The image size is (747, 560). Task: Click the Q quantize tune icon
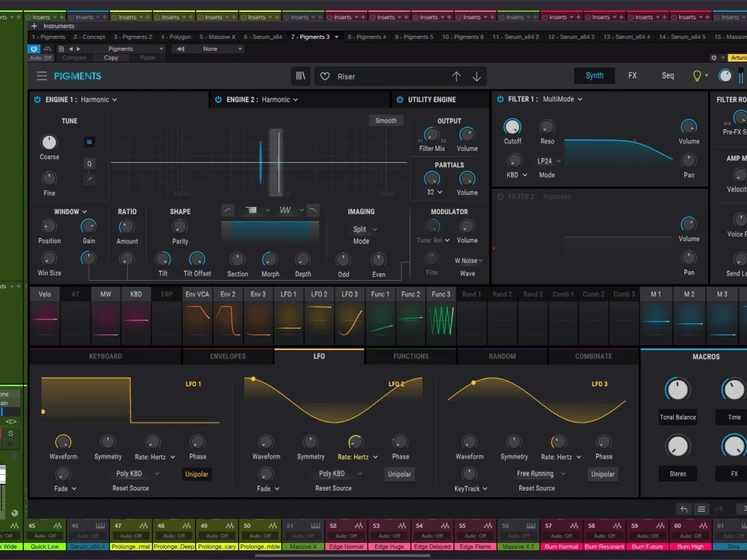[x=89, y=164]
